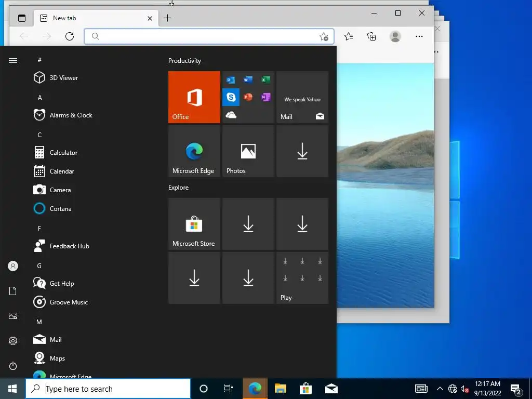Open Mail from the taskbar
Image resolution: width=532 pixels, height=399 pixels.
pyautogui.click(x=331, y=389)
